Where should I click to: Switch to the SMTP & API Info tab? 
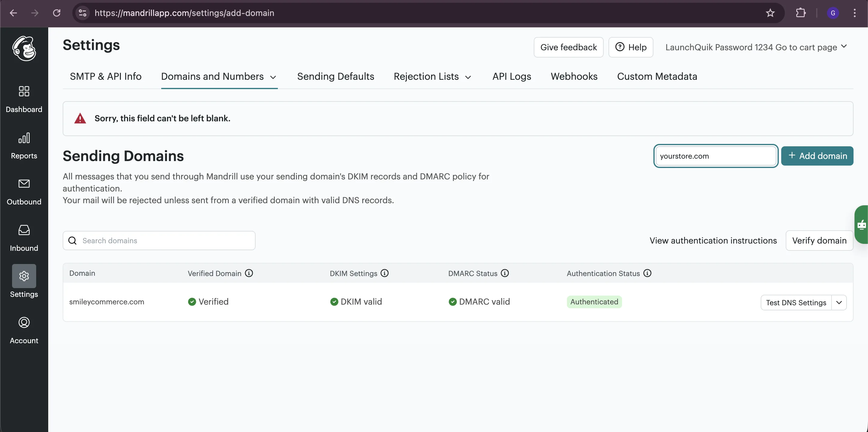(106, 76)
